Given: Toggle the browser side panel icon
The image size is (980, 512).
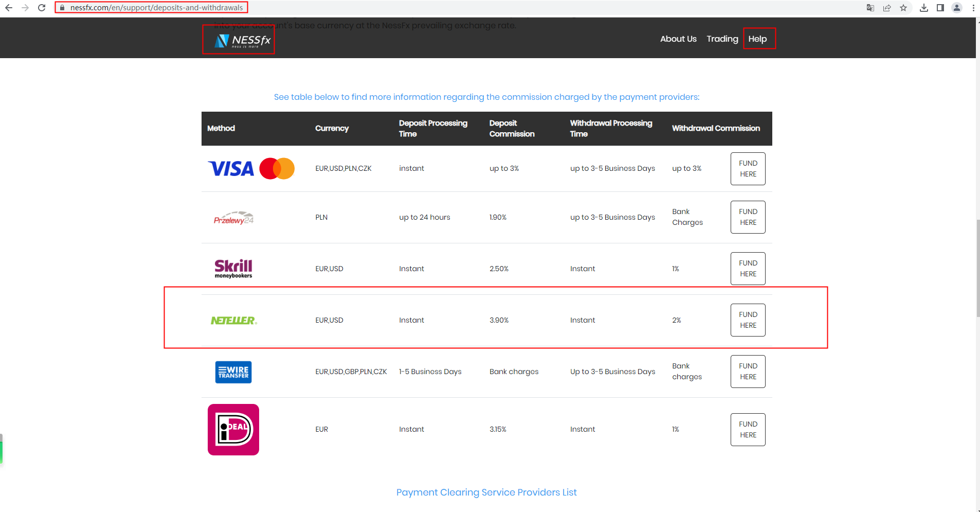Looking at the screenshot, I should tap(940, 8).
